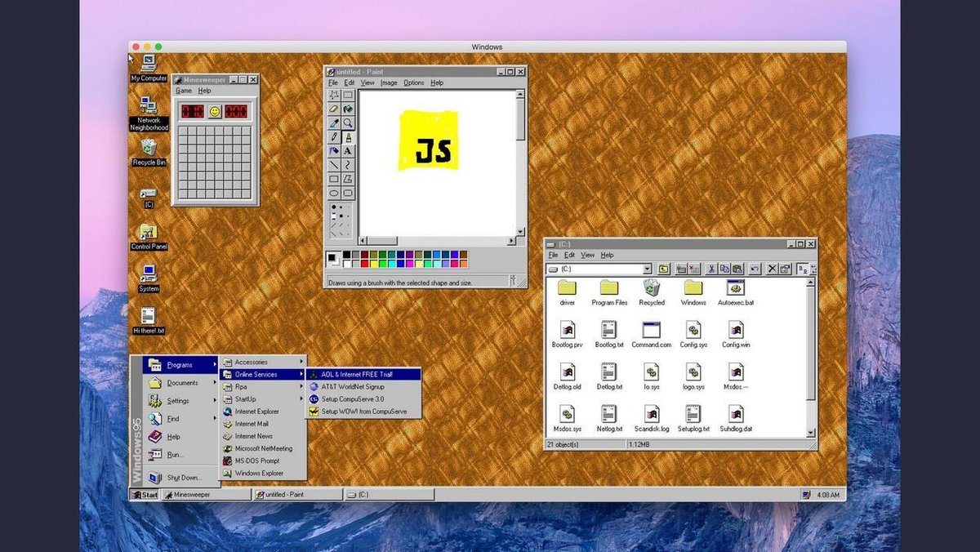Choose the Ellipse tool in Paint

tap(334, 192)
